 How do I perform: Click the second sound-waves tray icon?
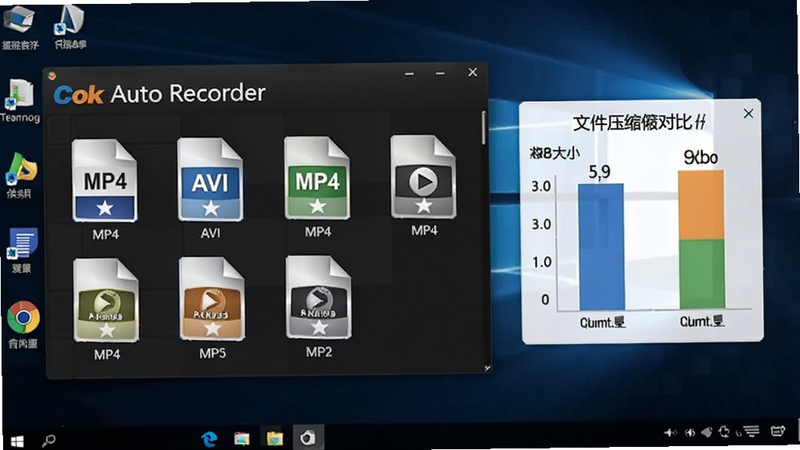pos(690,433)
